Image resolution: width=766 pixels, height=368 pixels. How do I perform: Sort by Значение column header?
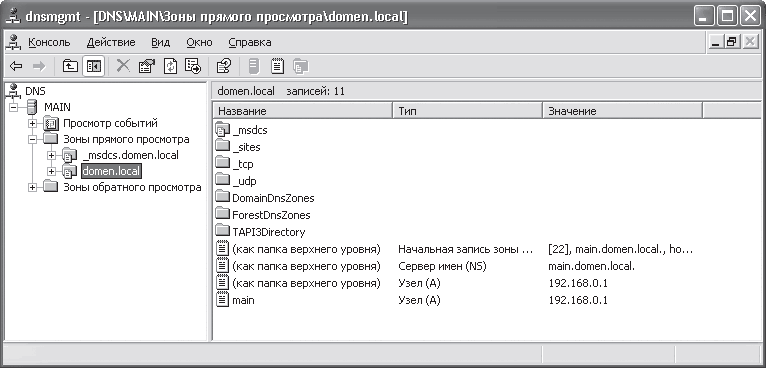coord(622,111)
